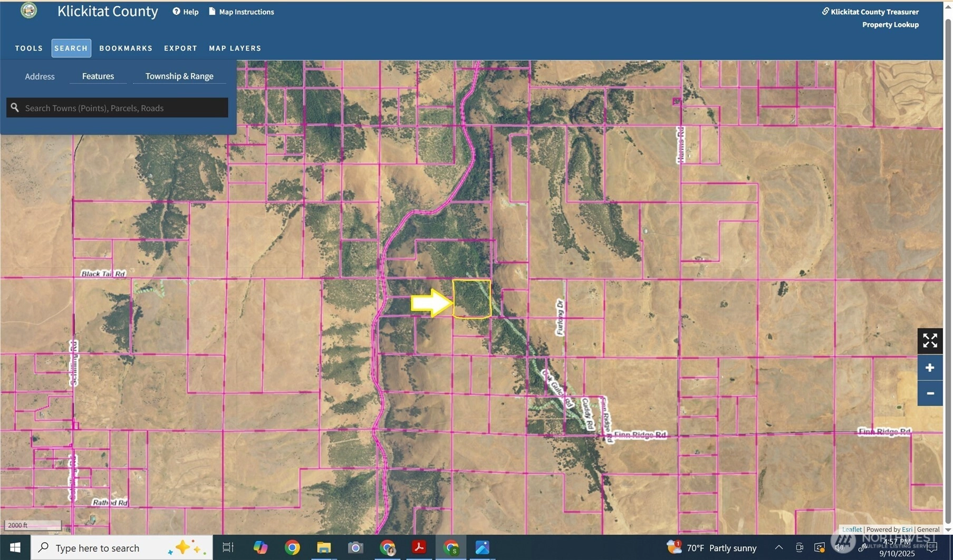Select the Bookmarks menu item
Viewport: 953px width, 560px height.
126,48
